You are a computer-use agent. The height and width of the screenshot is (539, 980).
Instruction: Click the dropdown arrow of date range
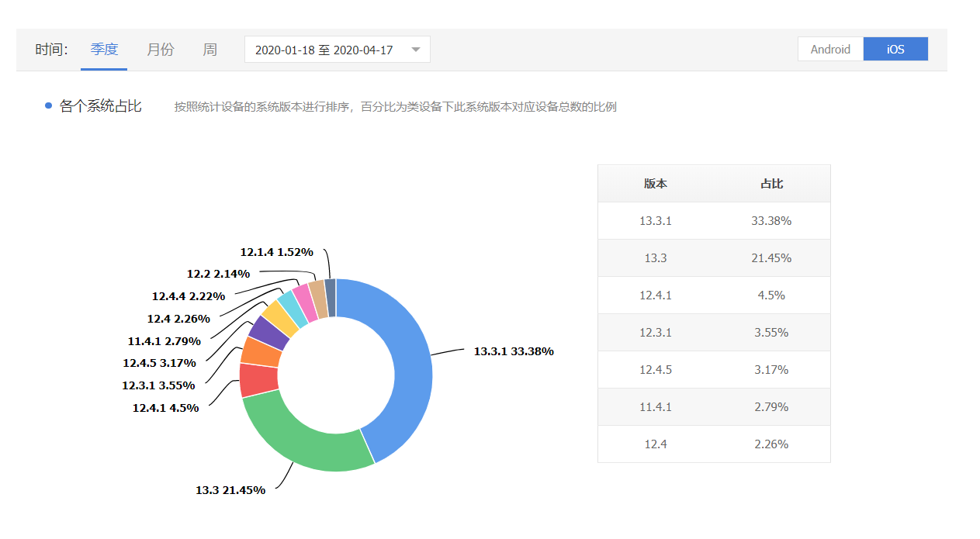[x=416, y=50]
